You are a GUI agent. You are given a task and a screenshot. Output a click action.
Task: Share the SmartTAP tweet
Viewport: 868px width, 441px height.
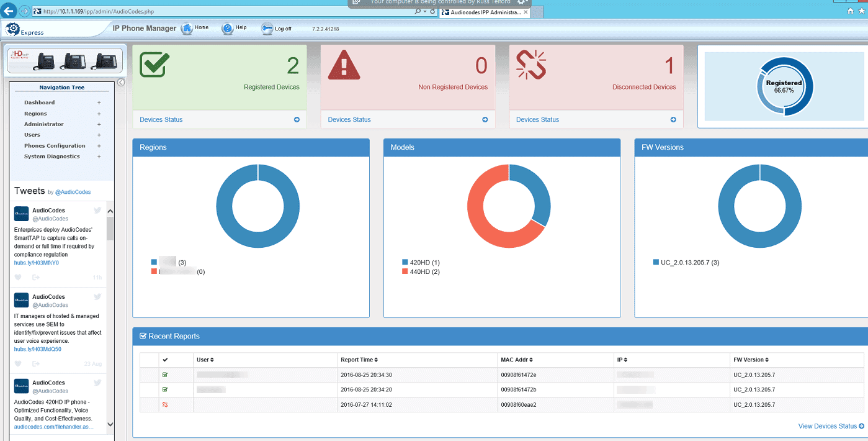point(36,277)
